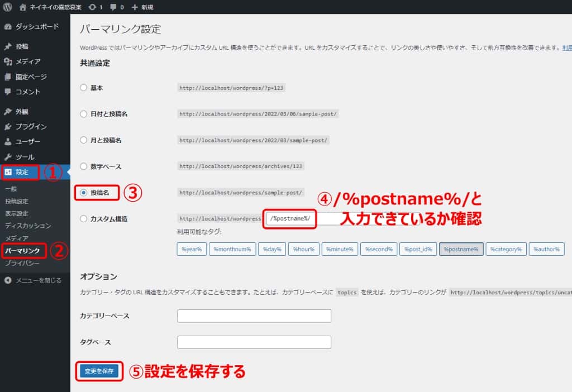Click the タグベース input field

[x=254, y=342]
